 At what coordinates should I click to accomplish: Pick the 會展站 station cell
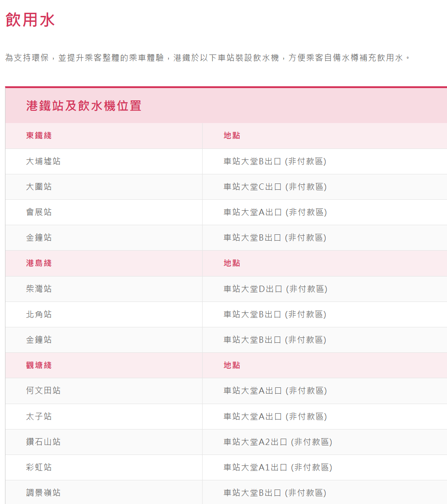39,212
